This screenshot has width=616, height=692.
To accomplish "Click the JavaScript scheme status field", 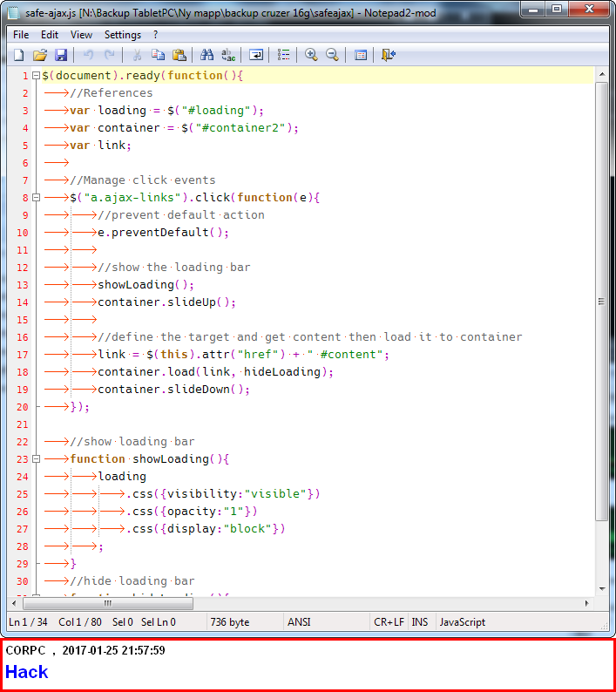I will coord(463,622).
